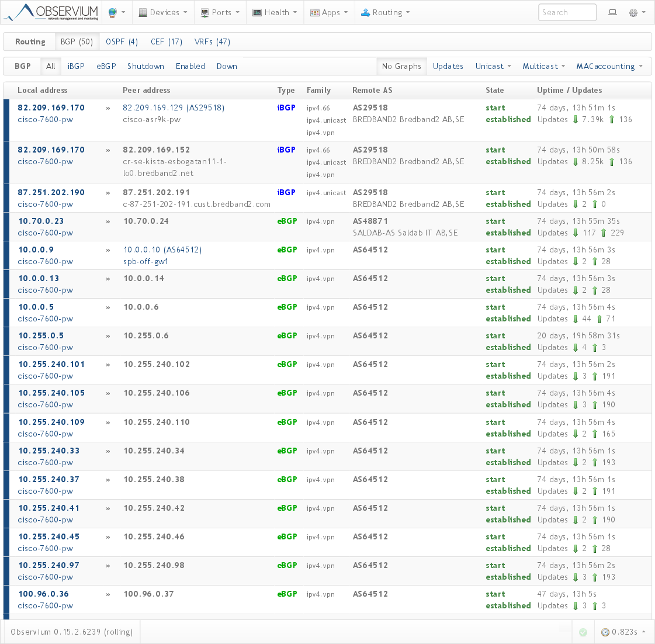Viewport: 655px width, 644px height.
Task: Click the Remote AS column header
Action: click(372, 90)
